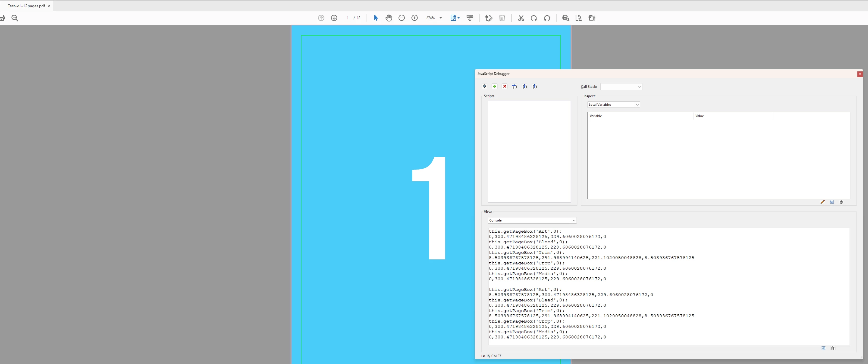Rotate the page clockwise
Screen dimensions: 868x364
[534, 18]
